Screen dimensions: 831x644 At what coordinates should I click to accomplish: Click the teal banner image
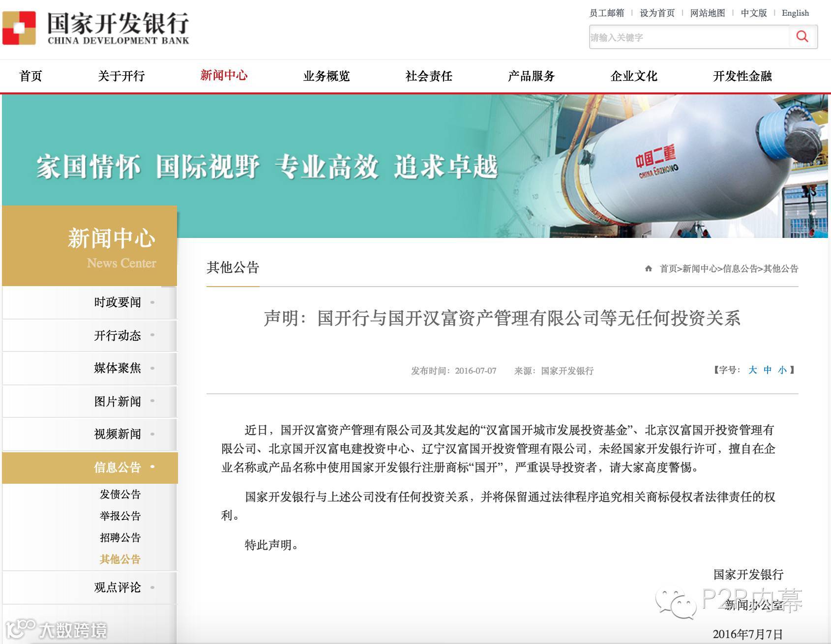pyautogui.click(x=415, y=166)
